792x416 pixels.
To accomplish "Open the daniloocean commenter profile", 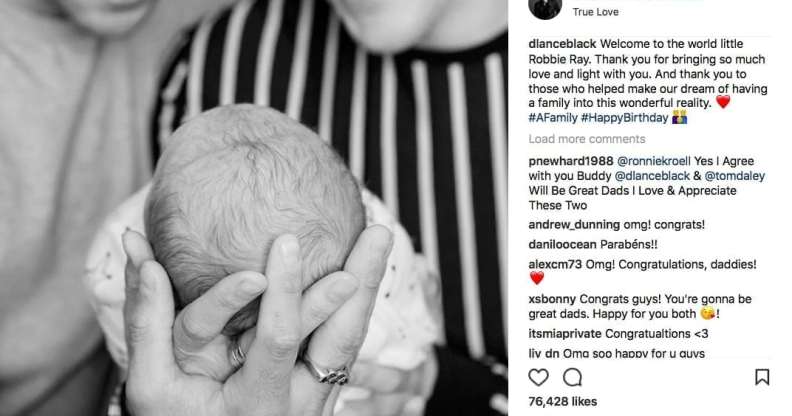I will (x=562, y=244).
